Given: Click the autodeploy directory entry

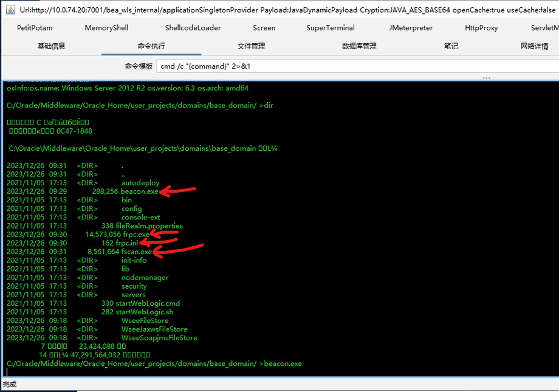Looking at the screenshot, I should tap(140, 183).
